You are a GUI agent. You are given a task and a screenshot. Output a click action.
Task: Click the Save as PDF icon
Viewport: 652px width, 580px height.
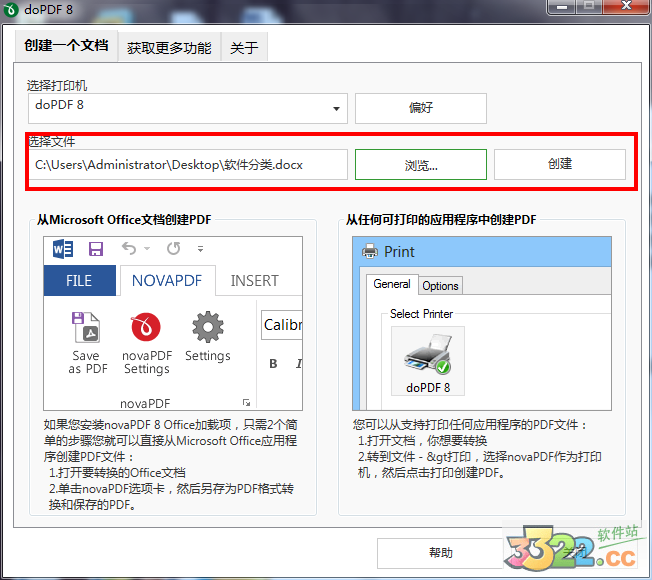click(x=86, y=327)
